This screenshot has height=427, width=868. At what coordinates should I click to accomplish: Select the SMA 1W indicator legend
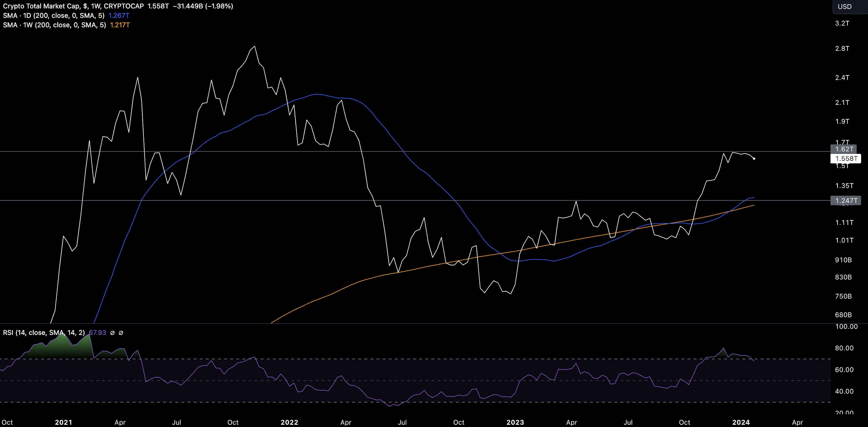pos(54,25)
